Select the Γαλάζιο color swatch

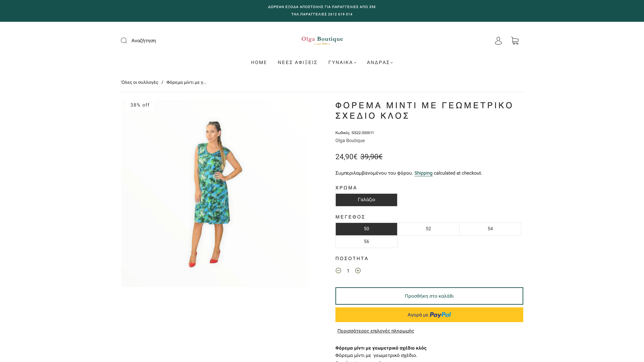click(x=366, y=200)
